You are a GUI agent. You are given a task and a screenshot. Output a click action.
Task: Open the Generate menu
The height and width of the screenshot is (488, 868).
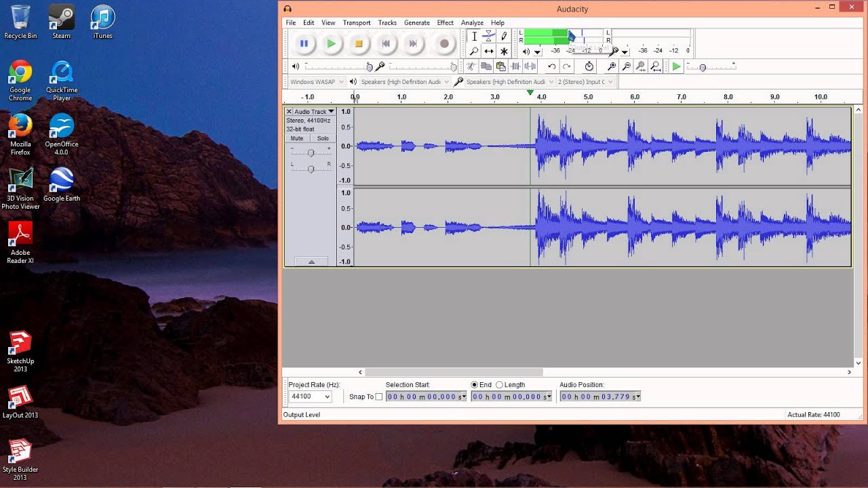[417, 22]
